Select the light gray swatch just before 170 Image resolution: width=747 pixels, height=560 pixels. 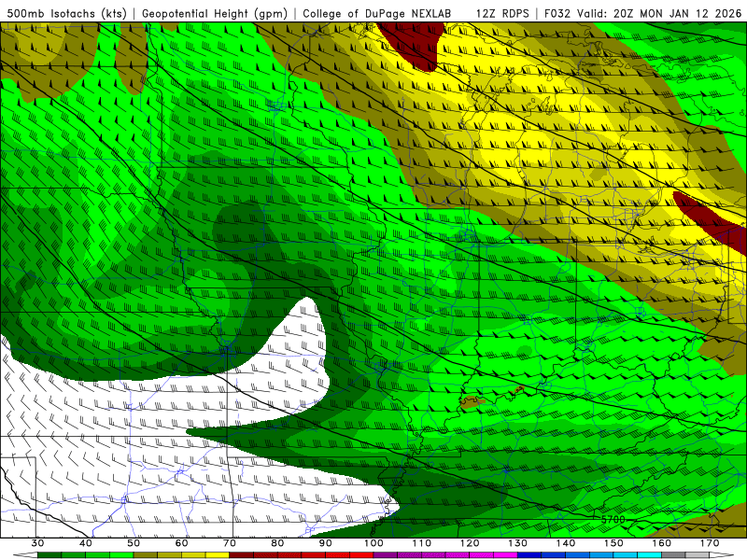(x=698, y=555)
